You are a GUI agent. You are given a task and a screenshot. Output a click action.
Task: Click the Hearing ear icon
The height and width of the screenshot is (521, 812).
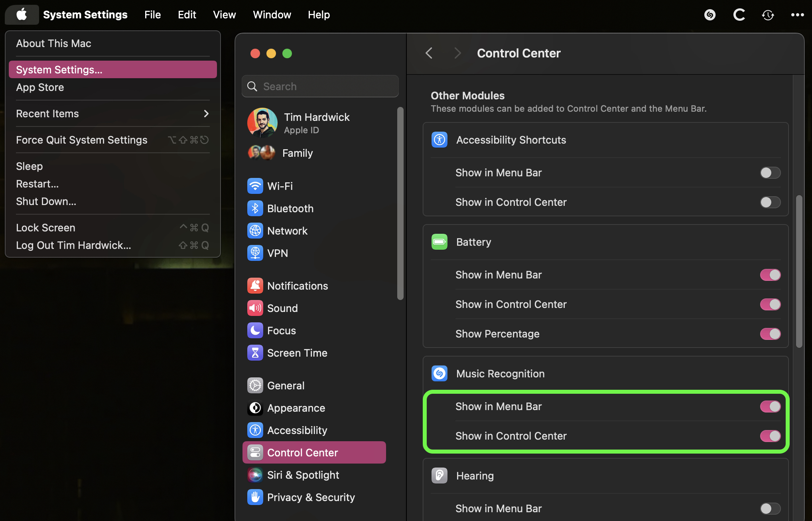[440, 476]
